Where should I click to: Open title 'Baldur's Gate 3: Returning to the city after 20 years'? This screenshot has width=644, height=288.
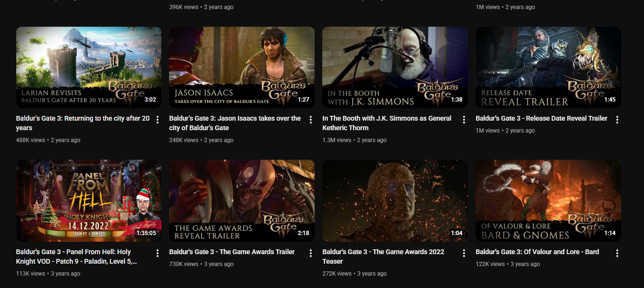83,123
